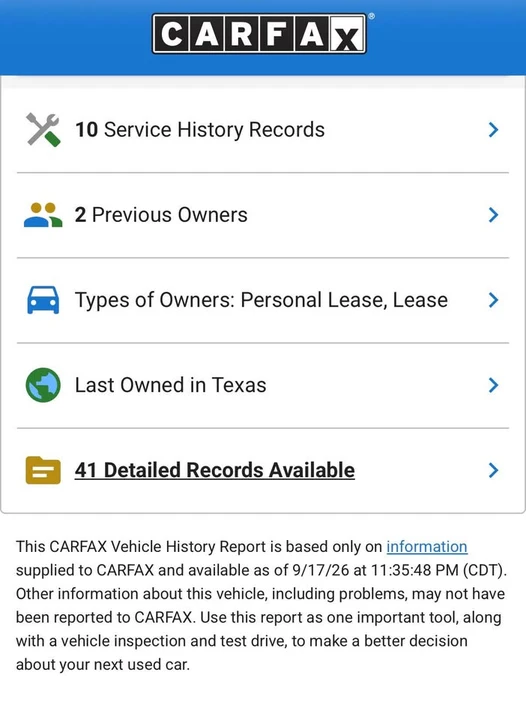Click the registered trademark symbol beside logo
This screenshot has width=526, height=720.
pos(371,16)
